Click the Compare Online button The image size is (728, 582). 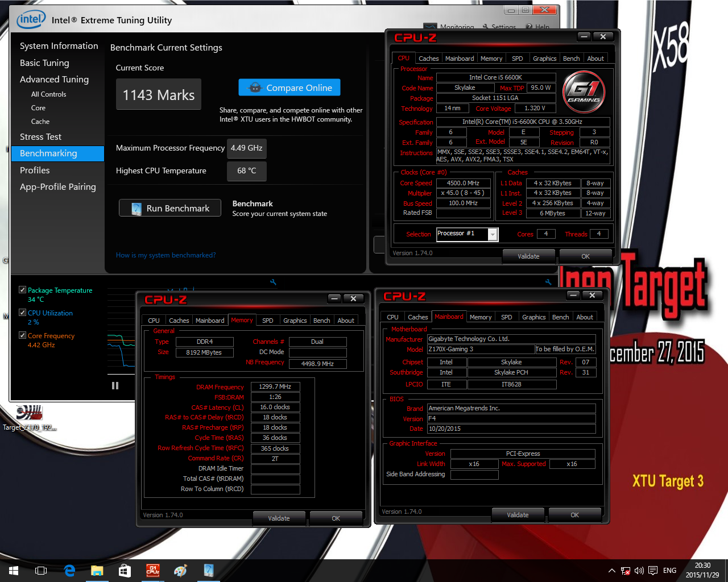(x=289, y=88)
